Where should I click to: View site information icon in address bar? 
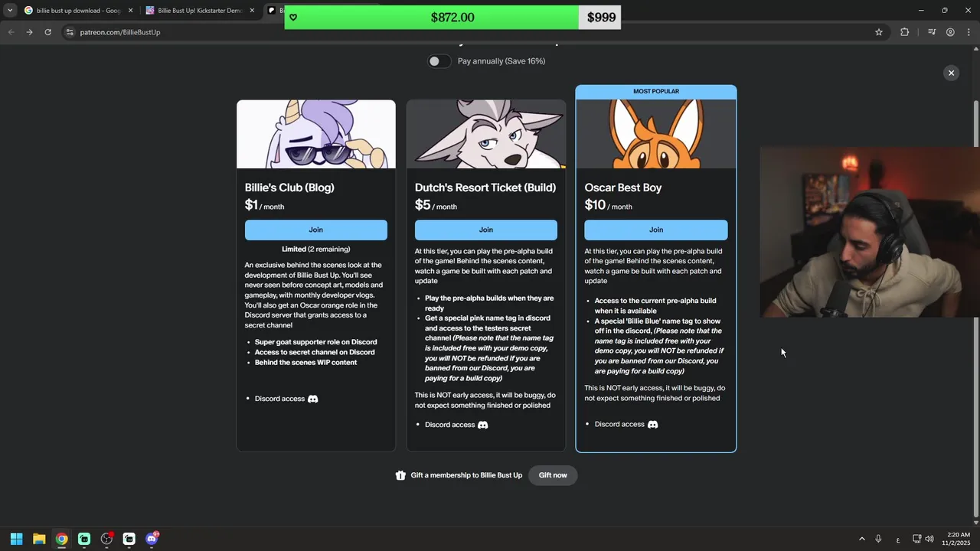coord(69,32)
